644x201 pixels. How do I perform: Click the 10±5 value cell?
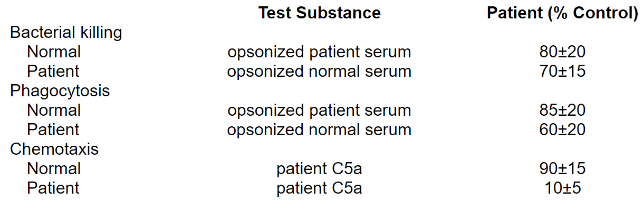tap(562, 188)
